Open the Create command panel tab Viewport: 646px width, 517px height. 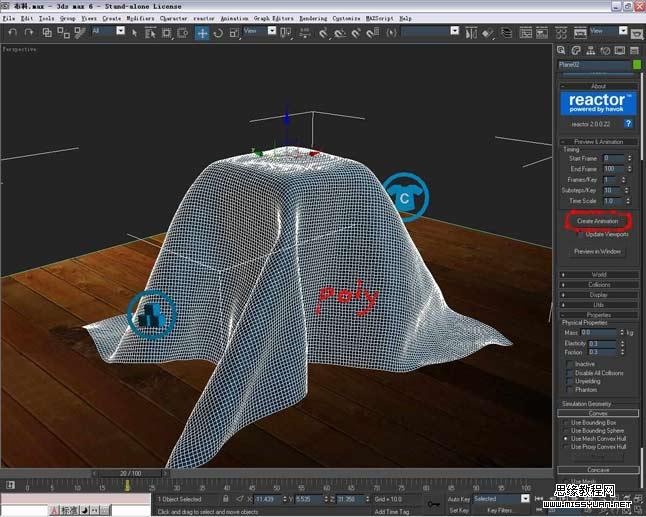pyautogui.click(x=561, y=50)
